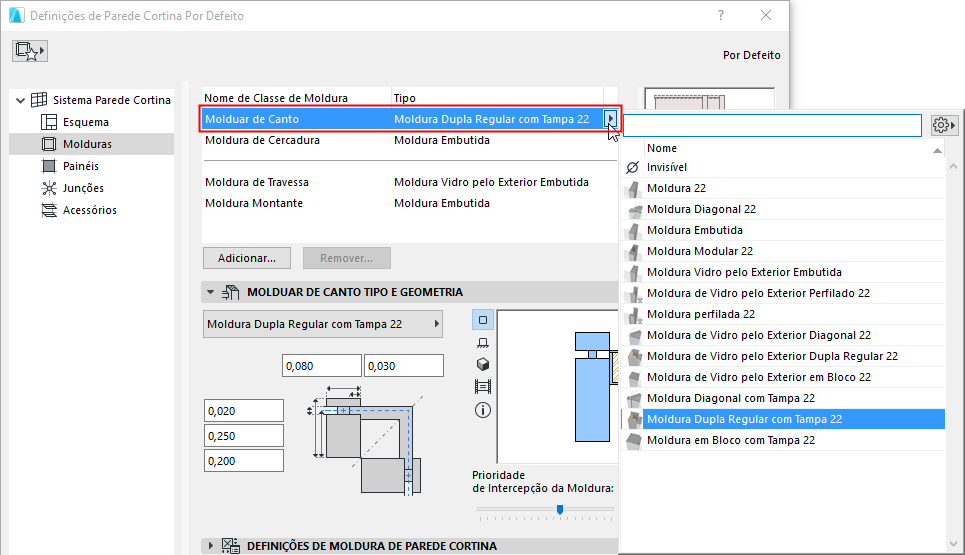The height and width of the screenshot is (555, 965).
Task: Choose Moldura de Vidro pelo Exterior Diagonal 22
Action: point(783,335)
